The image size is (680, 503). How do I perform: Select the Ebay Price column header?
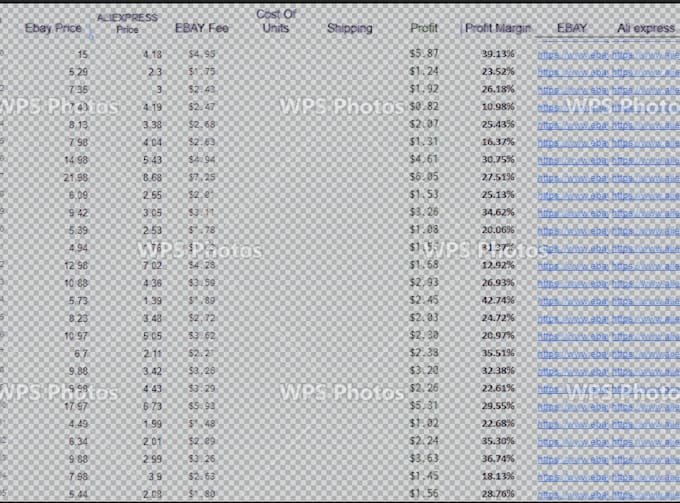click(x=53, y=28)
